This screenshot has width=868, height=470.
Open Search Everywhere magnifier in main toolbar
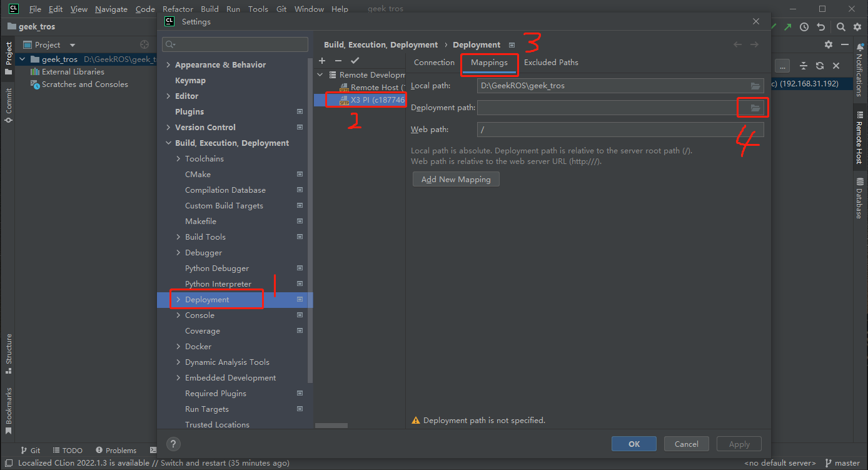(841, 27)
